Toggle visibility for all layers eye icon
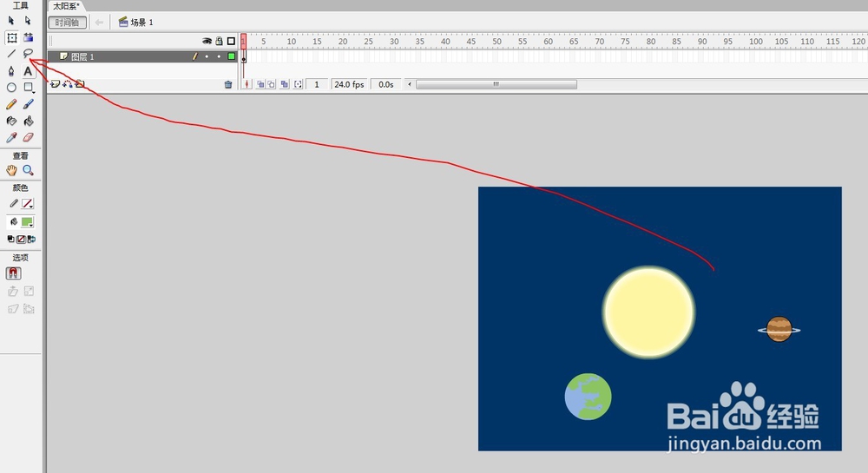Viewport: 868px width, 473px height. (207, 41)
